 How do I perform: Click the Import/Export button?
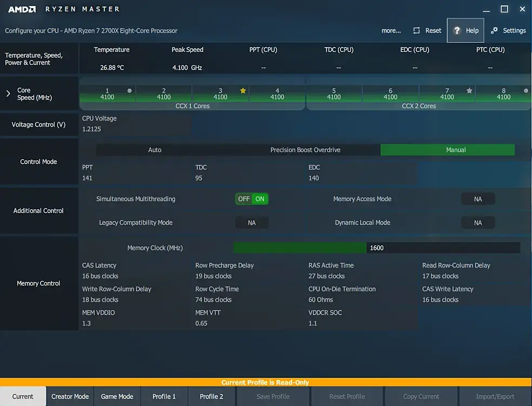click(495, 396)
